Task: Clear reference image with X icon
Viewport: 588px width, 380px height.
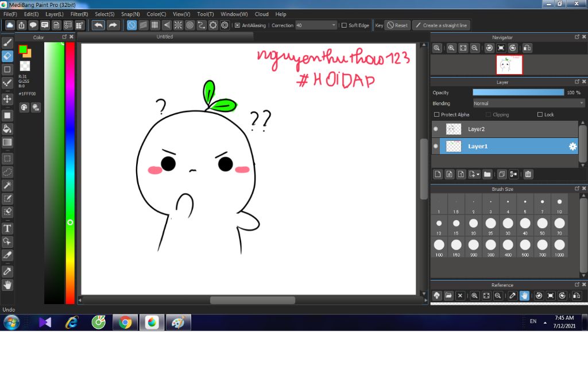Action: click(460, 295)
